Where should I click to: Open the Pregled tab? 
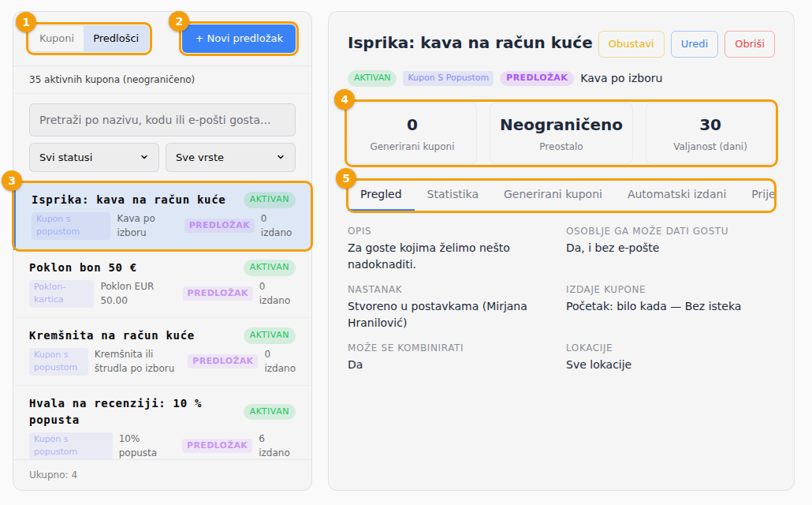click(x=381, y=194)
